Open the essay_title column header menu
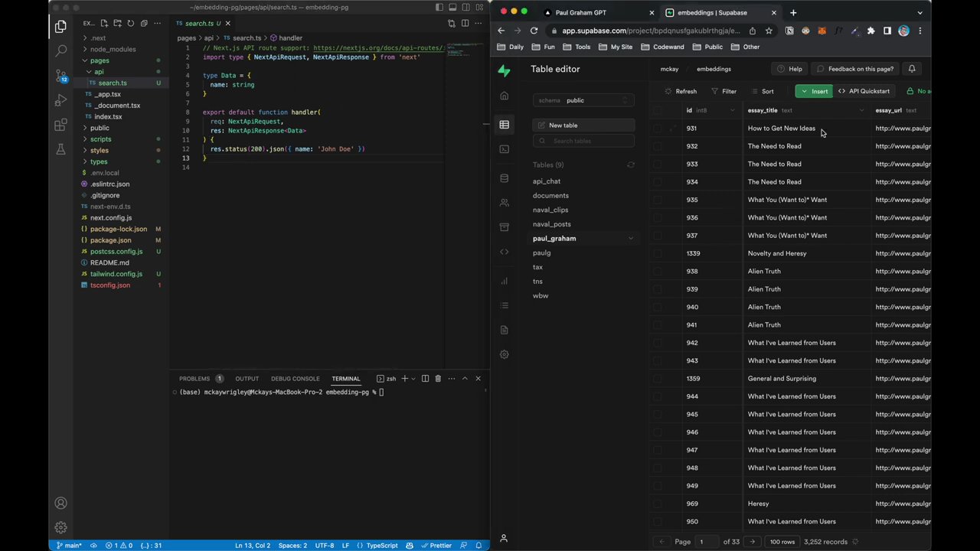 coord(861,110)
